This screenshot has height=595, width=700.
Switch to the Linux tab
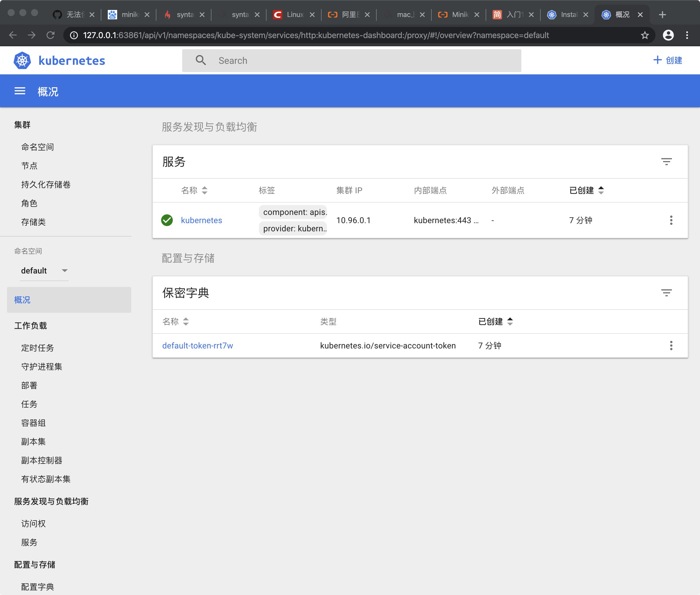(x=293, y=15)
